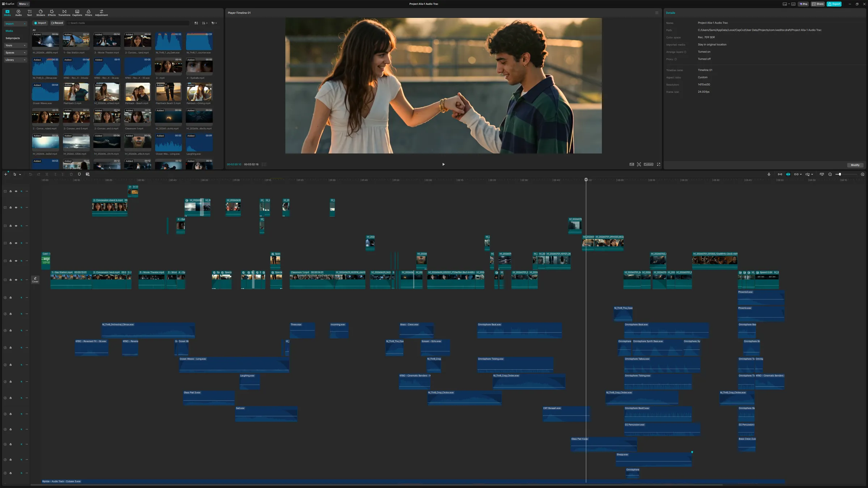Viewport: 868px width, 488px height.
Task: Switch to the Text tab
Action: [x=30, y=13]
